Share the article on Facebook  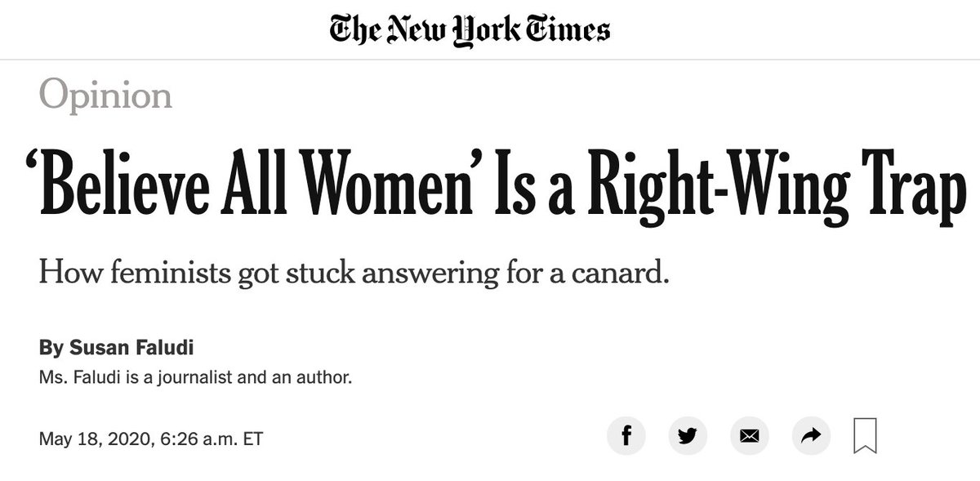[x=626, y=436]
